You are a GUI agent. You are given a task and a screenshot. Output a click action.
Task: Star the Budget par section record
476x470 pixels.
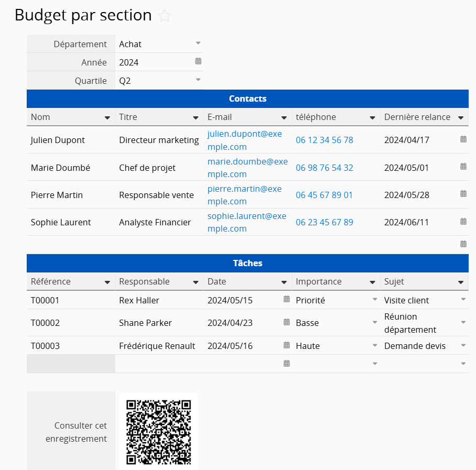click(165, 16)
